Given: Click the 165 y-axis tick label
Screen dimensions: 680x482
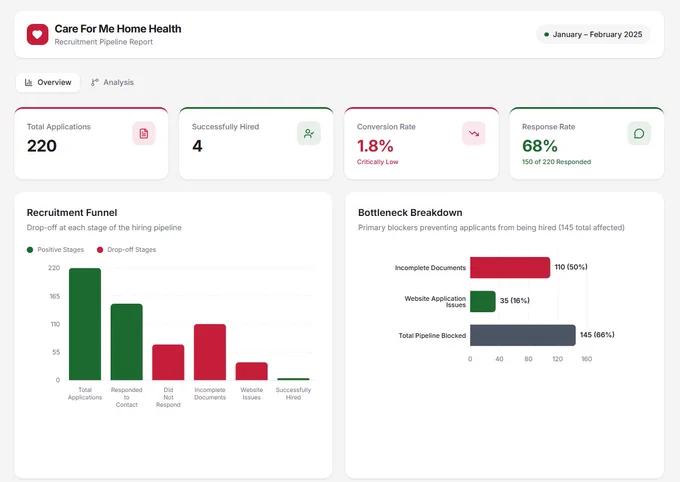Looking at the screenshot, I should (x=55, y=297).
